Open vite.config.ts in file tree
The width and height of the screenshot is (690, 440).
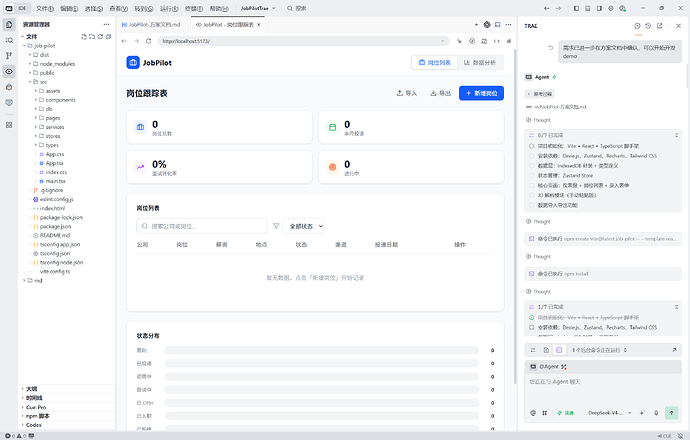[55, 271]
